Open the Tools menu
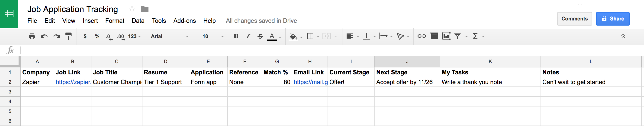644x126 pixels. click(x=159, y=21)
